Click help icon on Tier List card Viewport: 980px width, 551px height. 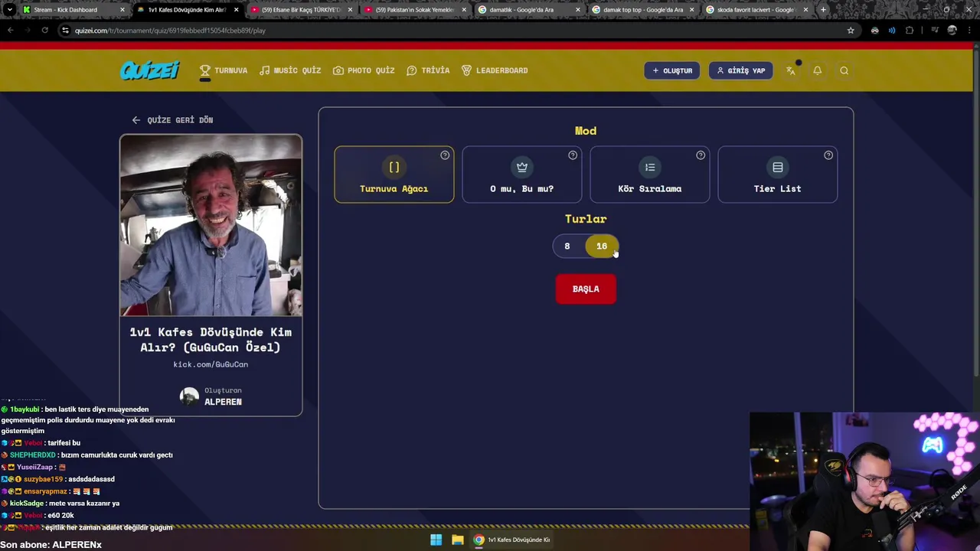coord(828,155)
